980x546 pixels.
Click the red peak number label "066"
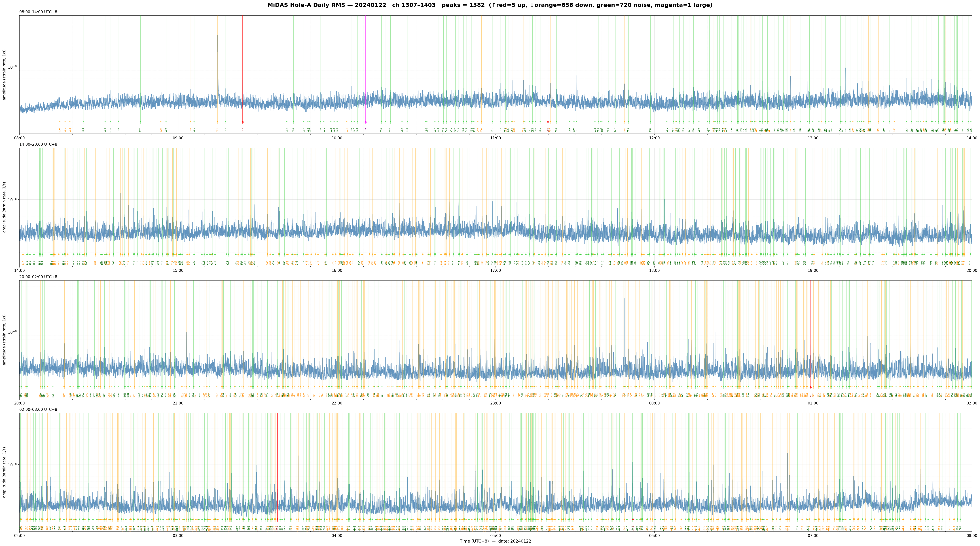548,130
